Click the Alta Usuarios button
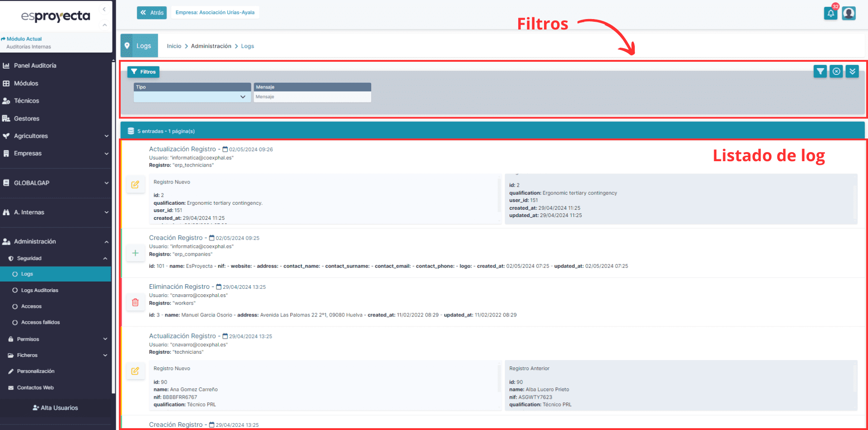 pos(55,408)
